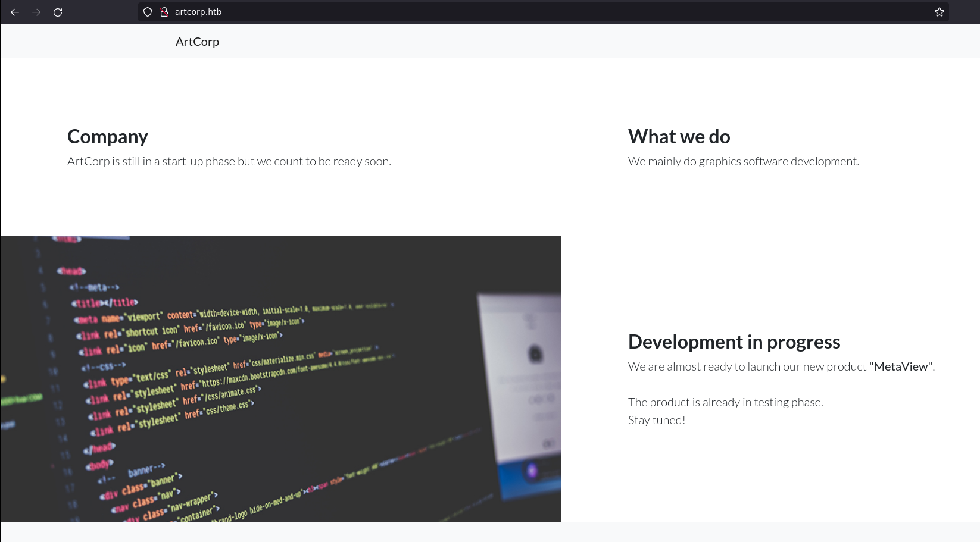Click the browser forward navigation arrow
This screenshot has width=980, height=542.
36,12
